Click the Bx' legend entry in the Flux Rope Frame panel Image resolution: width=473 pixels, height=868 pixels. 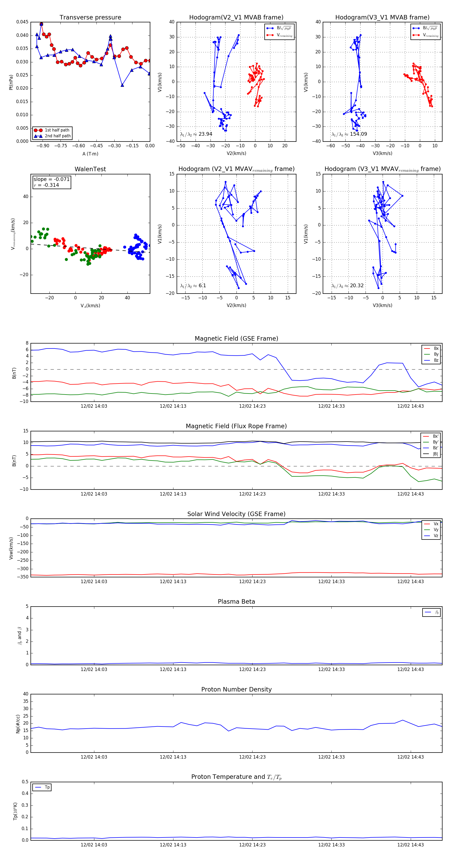(431, 436)
